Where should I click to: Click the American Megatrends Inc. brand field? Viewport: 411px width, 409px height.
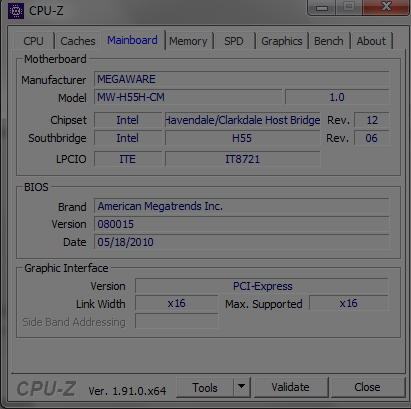tap(241, 206)
